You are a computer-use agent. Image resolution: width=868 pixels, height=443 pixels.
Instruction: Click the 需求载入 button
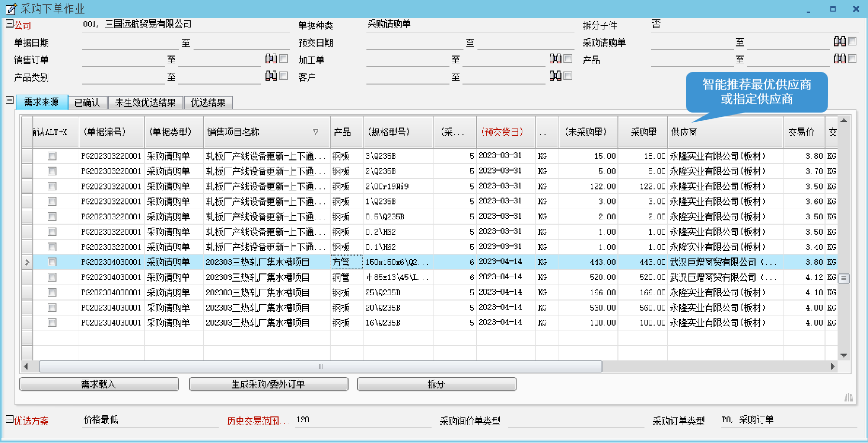pos(99,384)
